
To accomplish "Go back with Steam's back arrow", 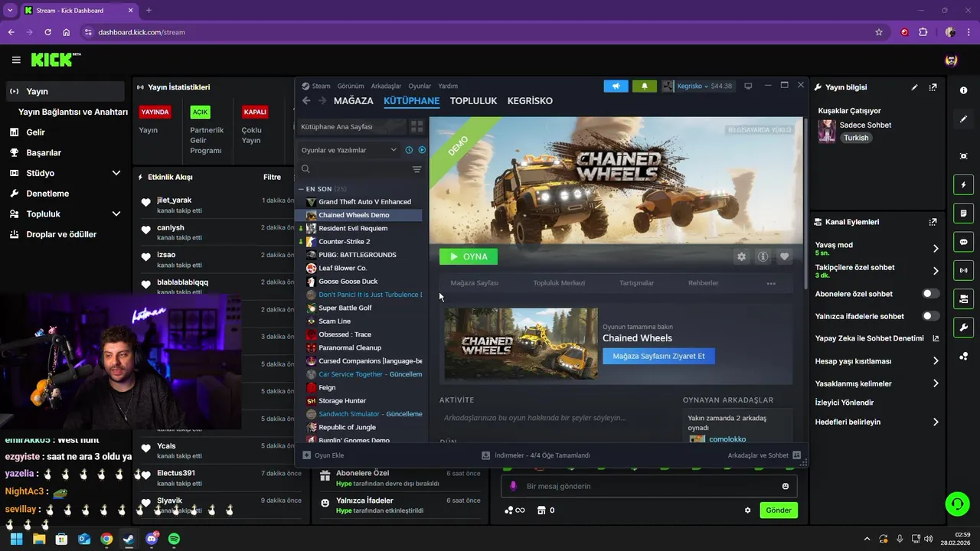I will tap(306, 101).
